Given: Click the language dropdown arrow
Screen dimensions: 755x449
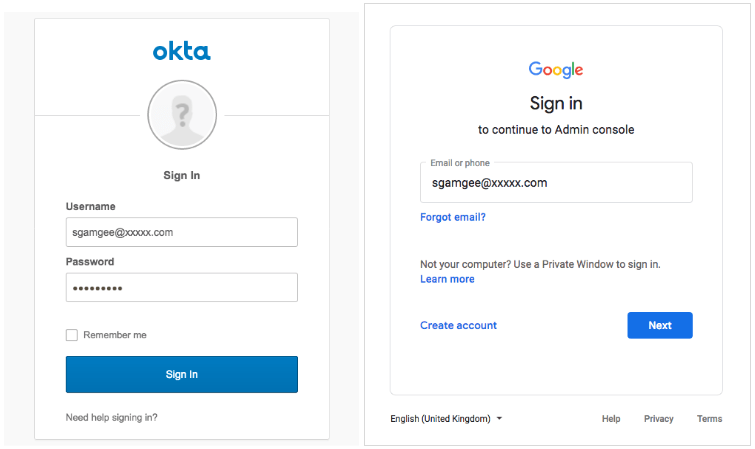Looking at the screenshot, I should (x=499, y=419).
